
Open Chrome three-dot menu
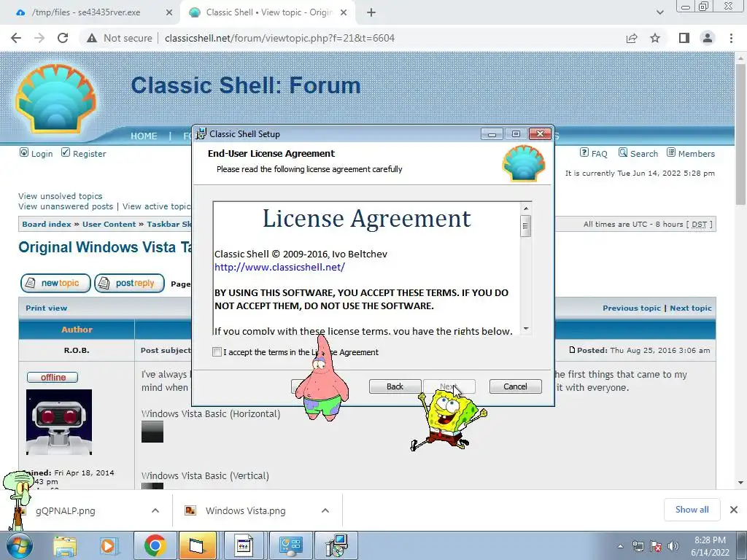tap(731, 38)
